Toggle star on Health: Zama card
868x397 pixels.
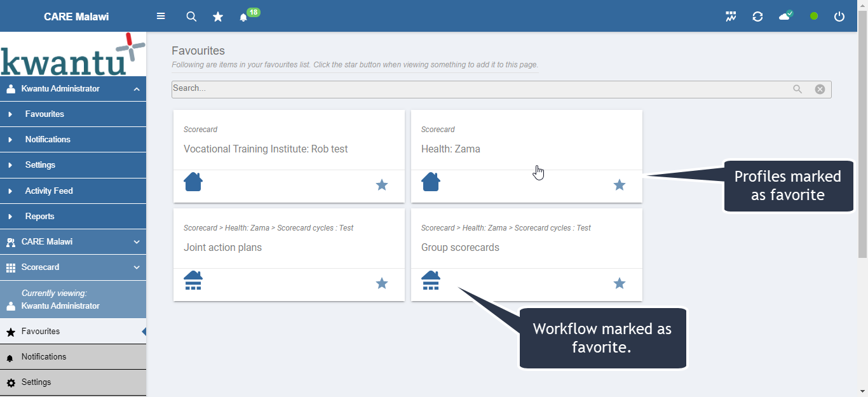click(620, 185)
